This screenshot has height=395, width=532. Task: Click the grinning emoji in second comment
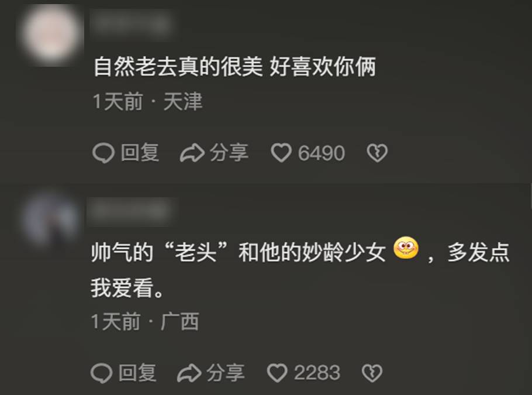click(406, 248)
